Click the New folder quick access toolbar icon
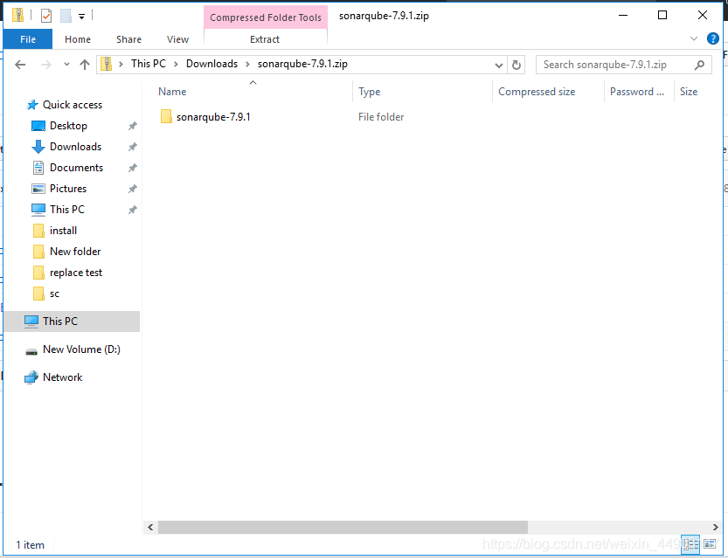The height and width of the screenshot is (560, 728). click(x=66, y=16)
